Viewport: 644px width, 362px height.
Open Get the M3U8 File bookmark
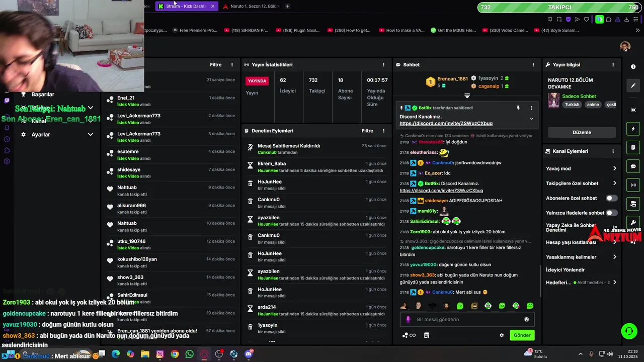point(453,30)
